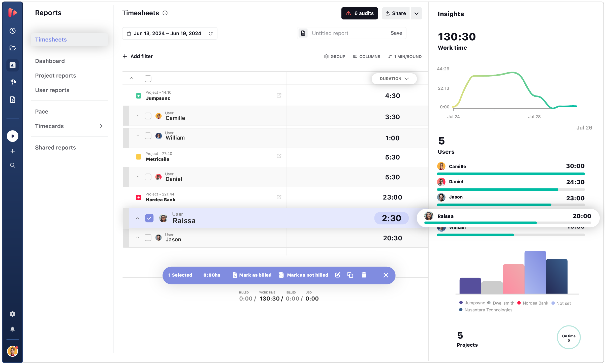605x364 pixels.
Task: Delete selected entry using the trash icon
Action: coord(364,275)
